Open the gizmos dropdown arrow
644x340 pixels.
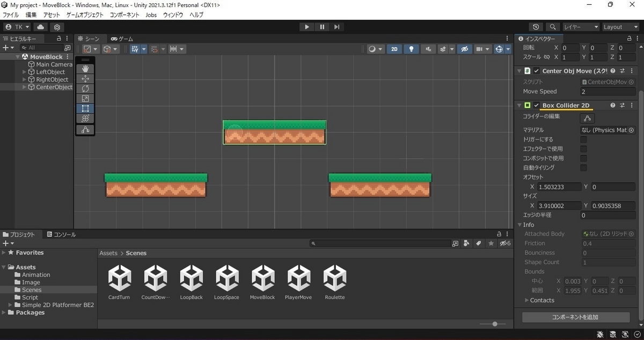[x=508, y=49]
